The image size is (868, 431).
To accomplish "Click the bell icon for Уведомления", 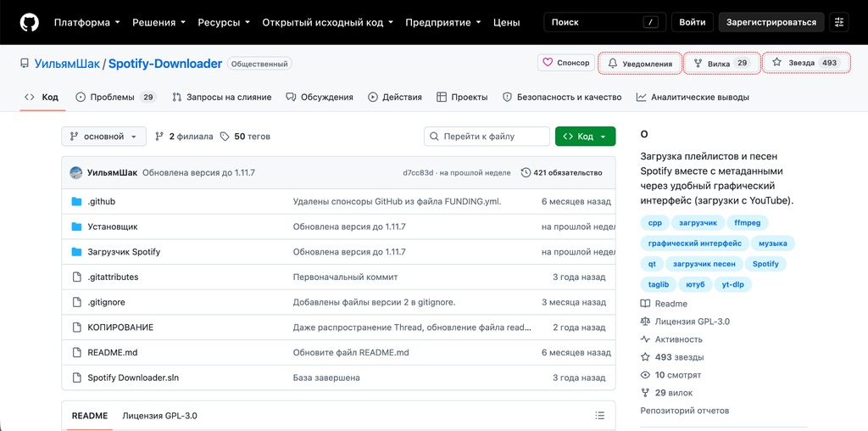I will click(612, 63).
